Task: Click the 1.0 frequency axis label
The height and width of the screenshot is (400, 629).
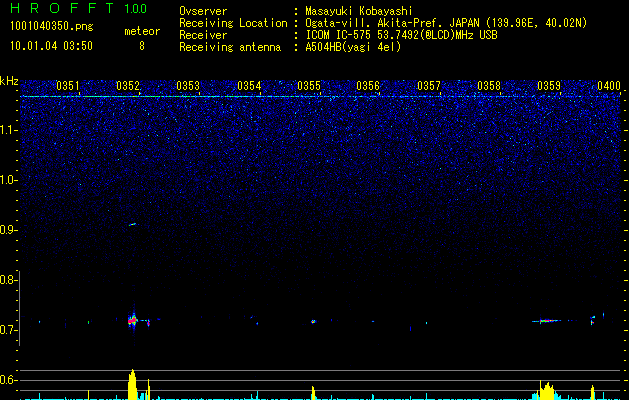Action: click(8, 180)
